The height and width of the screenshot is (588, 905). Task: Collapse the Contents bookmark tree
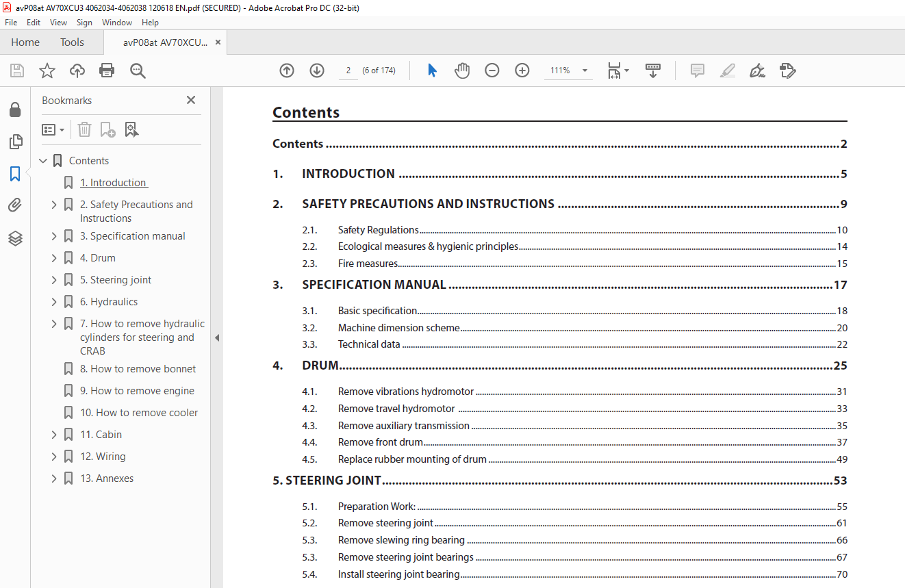click(x=43, y=161)
